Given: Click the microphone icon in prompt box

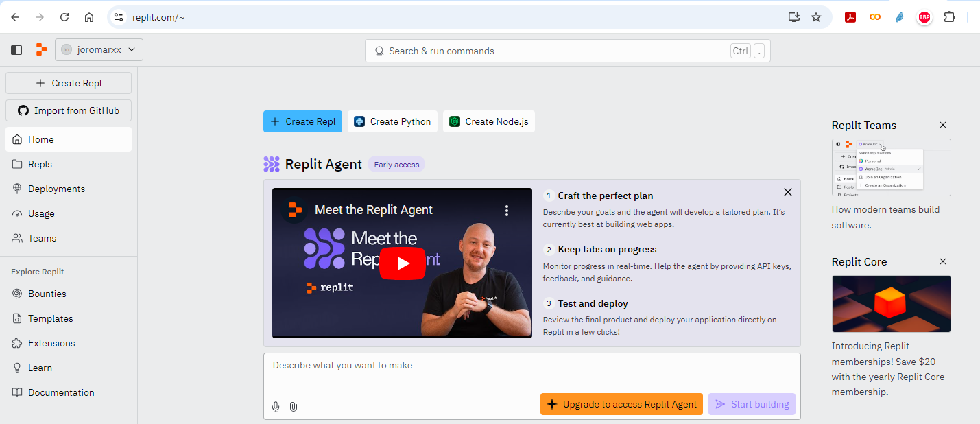Looking at the screenshot, I should [276, 407].
